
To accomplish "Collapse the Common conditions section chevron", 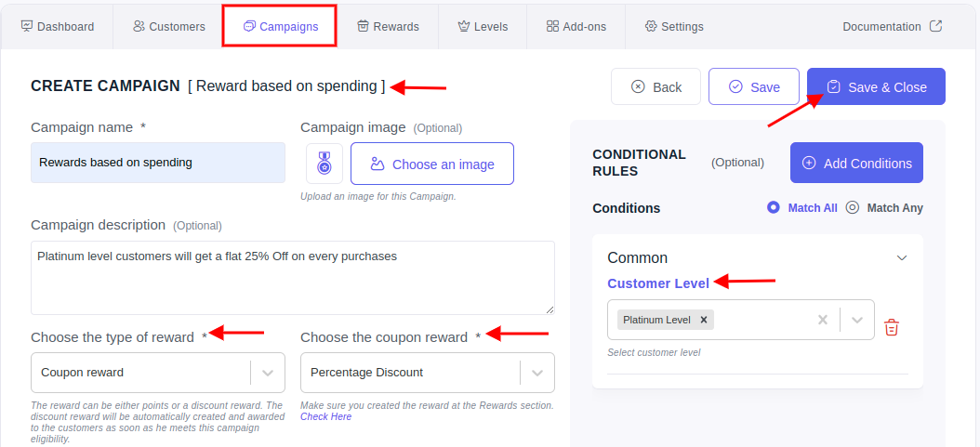I will [x=901, y=257].
